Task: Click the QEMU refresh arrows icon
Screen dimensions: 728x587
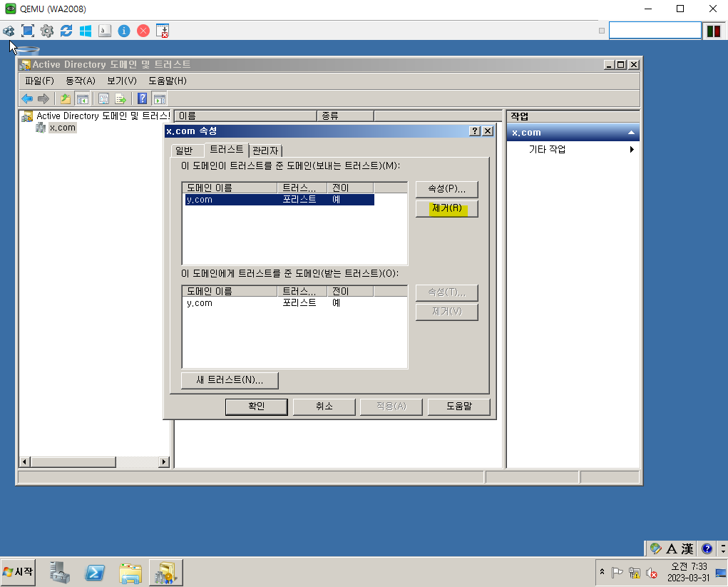Action: (x=66, y=31)
